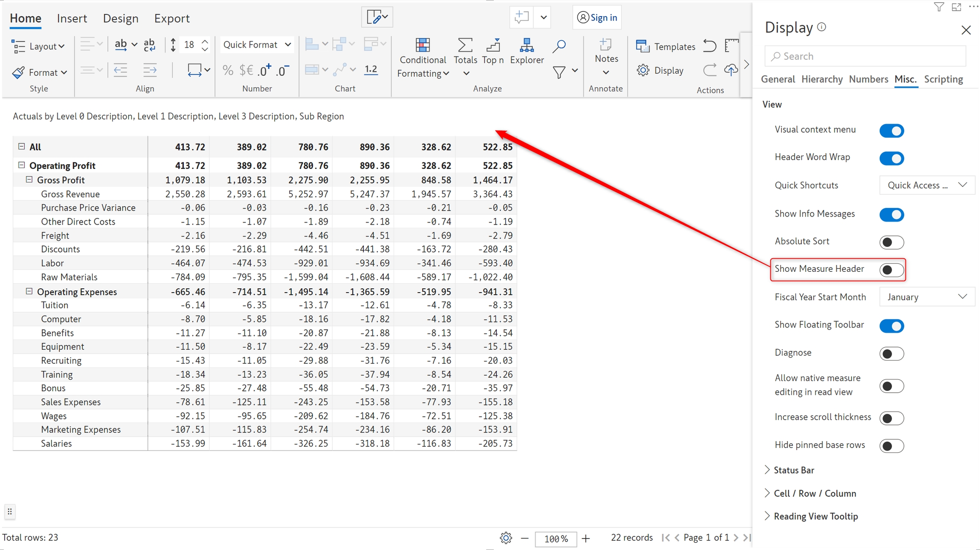Open the Conditional Formatting icon
980x550 pixels.
[x=422, y=46]
